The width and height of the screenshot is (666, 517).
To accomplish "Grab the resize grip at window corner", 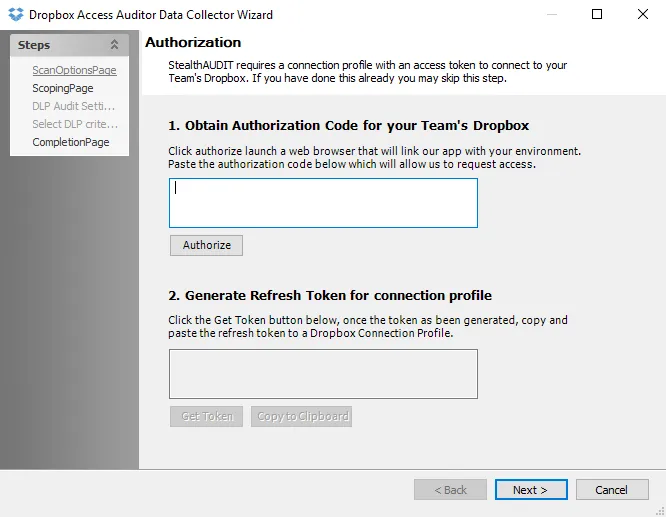I will pos(660,511).
